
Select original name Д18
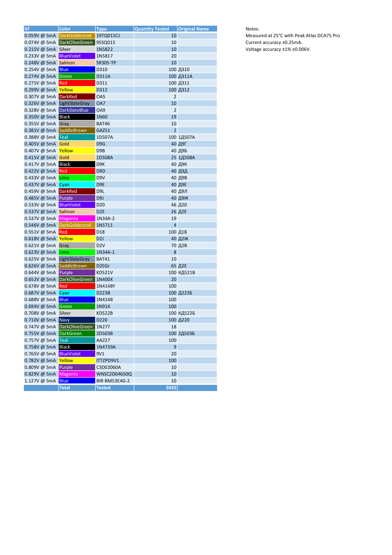click(x=197, y=232)
